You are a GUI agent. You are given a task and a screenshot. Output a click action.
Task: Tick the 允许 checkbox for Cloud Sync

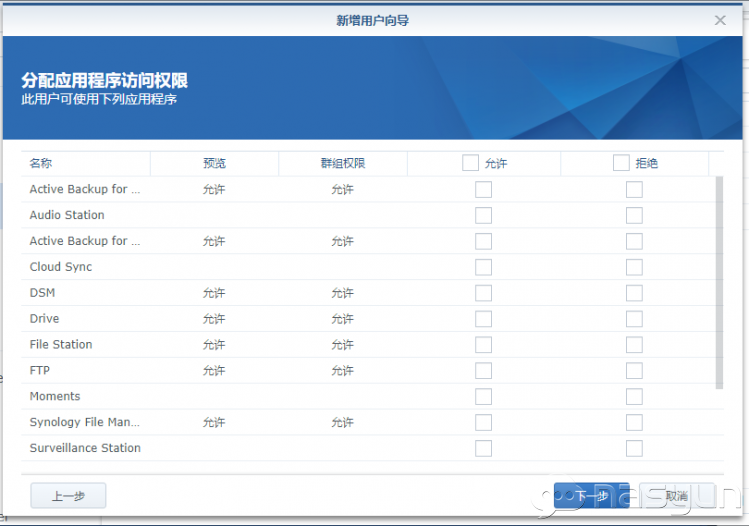coord(483,267)
